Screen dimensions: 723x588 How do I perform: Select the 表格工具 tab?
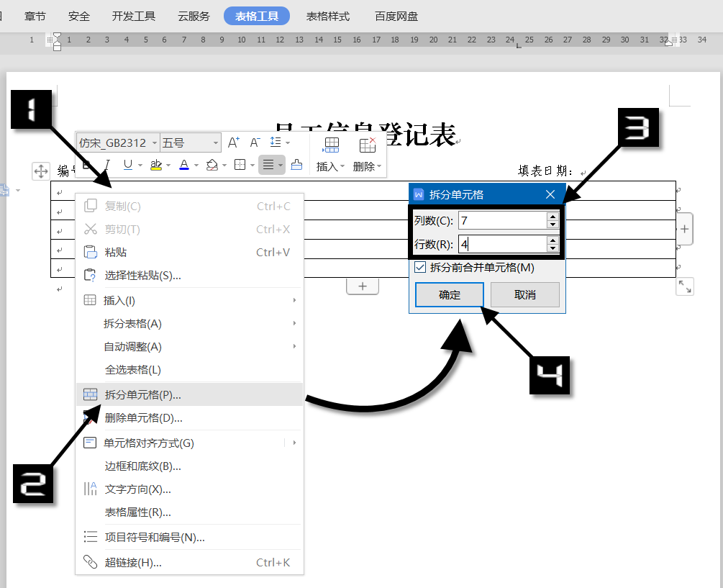click(257, 16)
